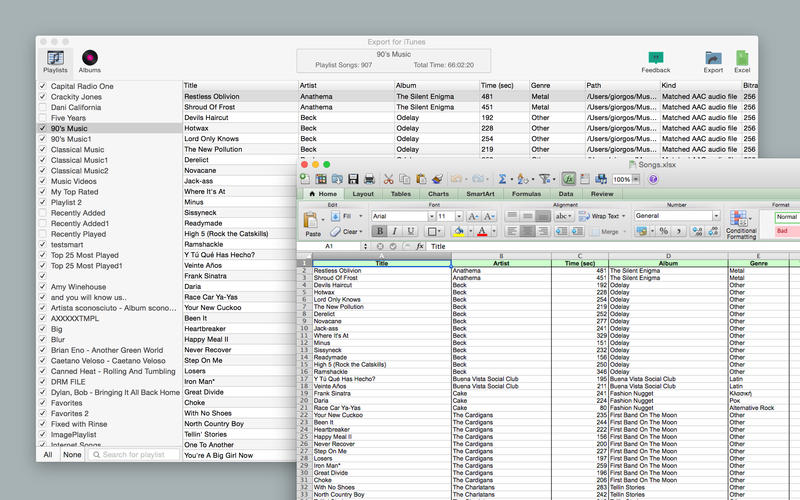Open the Charts ribbon tab
This screenshot has height=500, width=800.
438,194
